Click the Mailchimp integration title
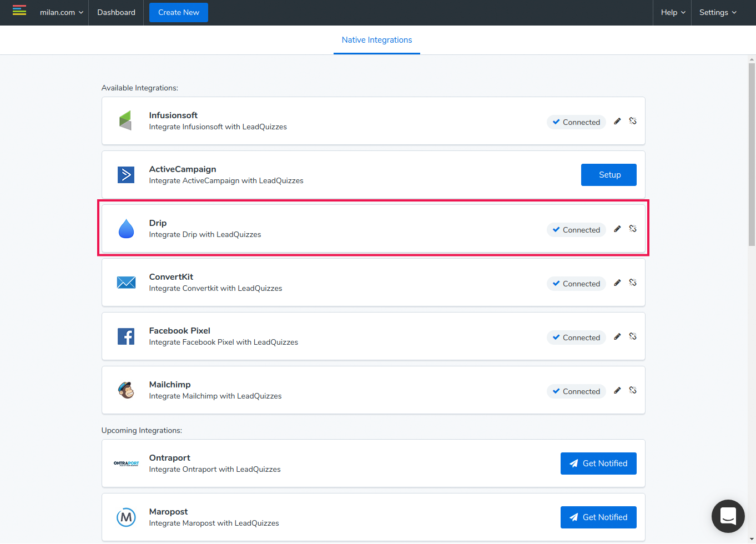Screen dimensions: 756x544 [170, 385]
